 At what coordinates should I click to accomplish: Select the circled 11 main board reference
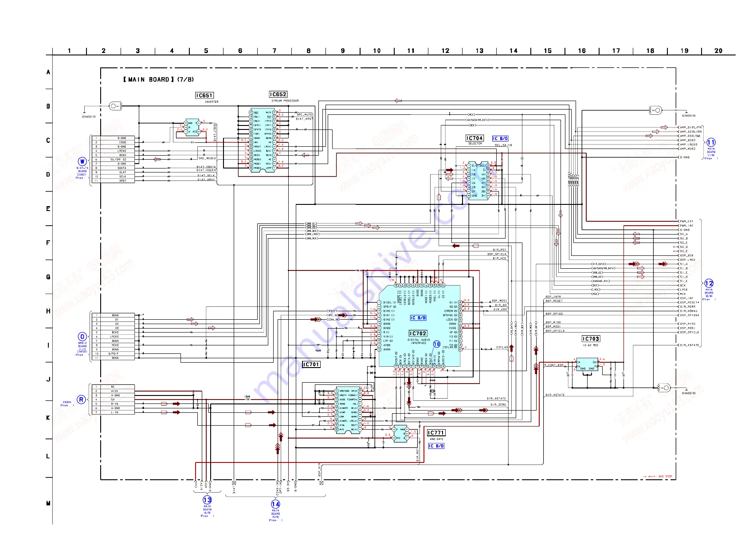click(x=711, y=142)
